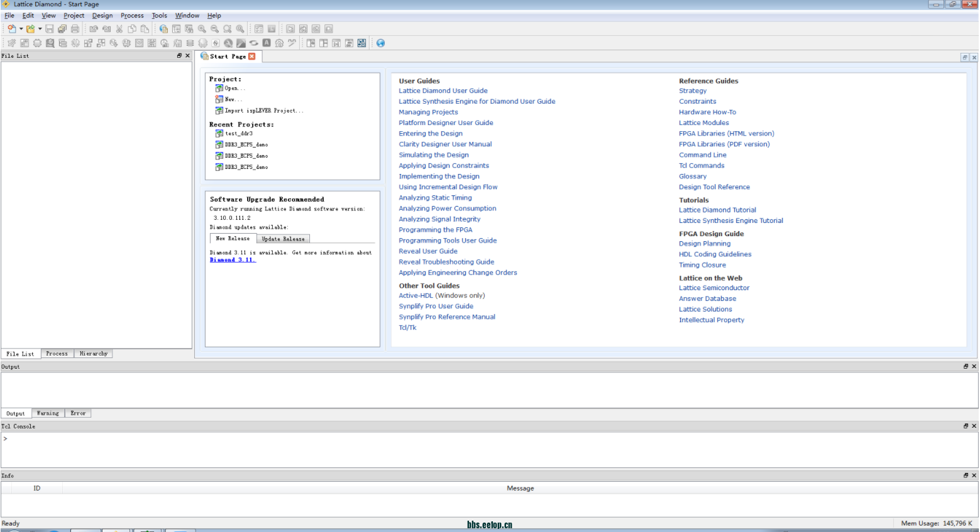Click the Save All icon
Screen dimensions: 980x532
click(x=62, y=29)
